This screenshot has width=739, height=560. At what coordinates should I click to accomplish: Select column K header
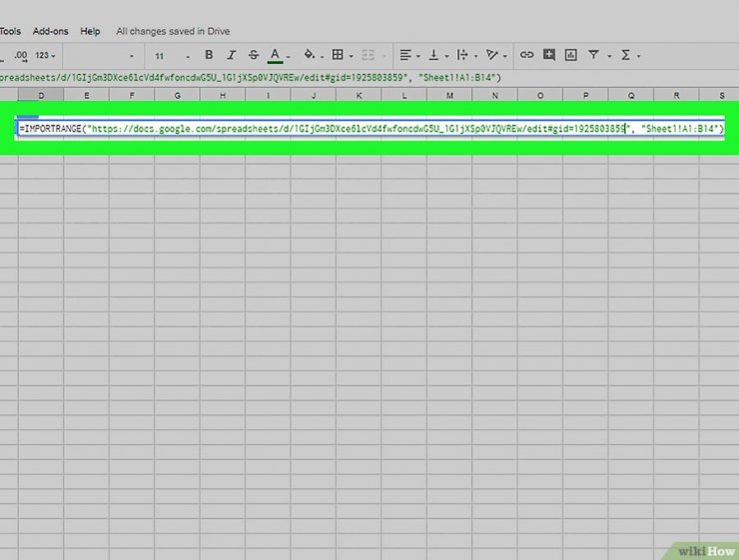tap(359, 96)
